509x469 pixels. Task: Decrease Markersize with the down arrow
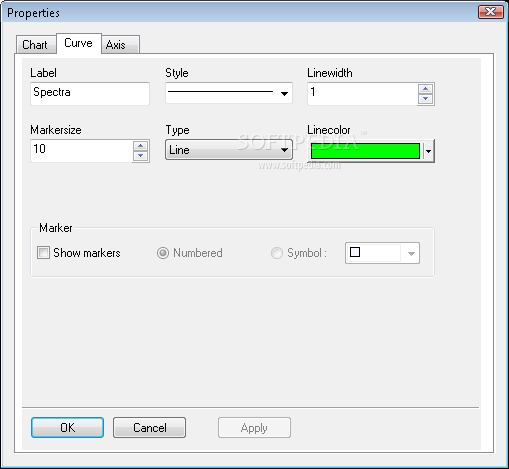(141, 156)
